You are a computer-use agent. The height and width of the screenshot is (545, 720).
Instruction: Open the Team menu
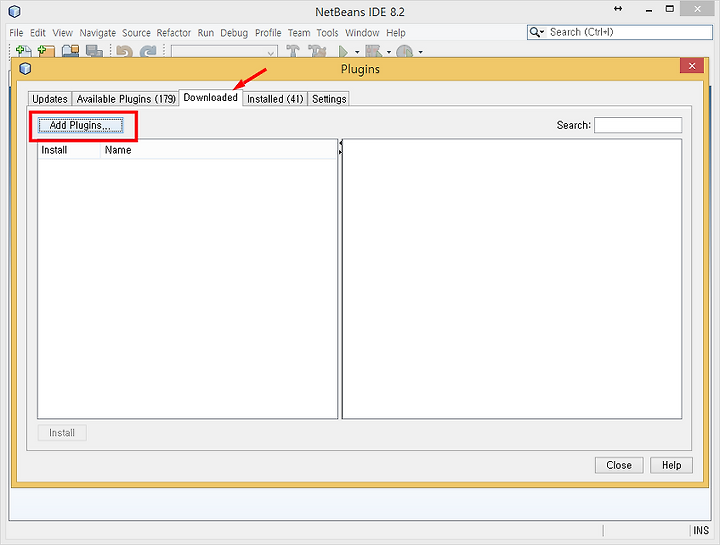tap(299, 33)
